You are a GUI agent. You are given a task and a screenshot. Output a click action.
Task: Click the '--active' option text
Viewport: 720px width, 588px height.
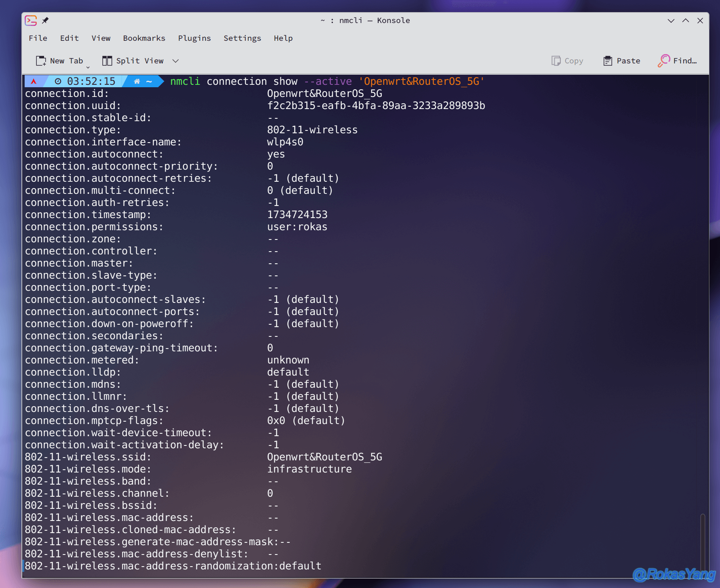(328, 81)
